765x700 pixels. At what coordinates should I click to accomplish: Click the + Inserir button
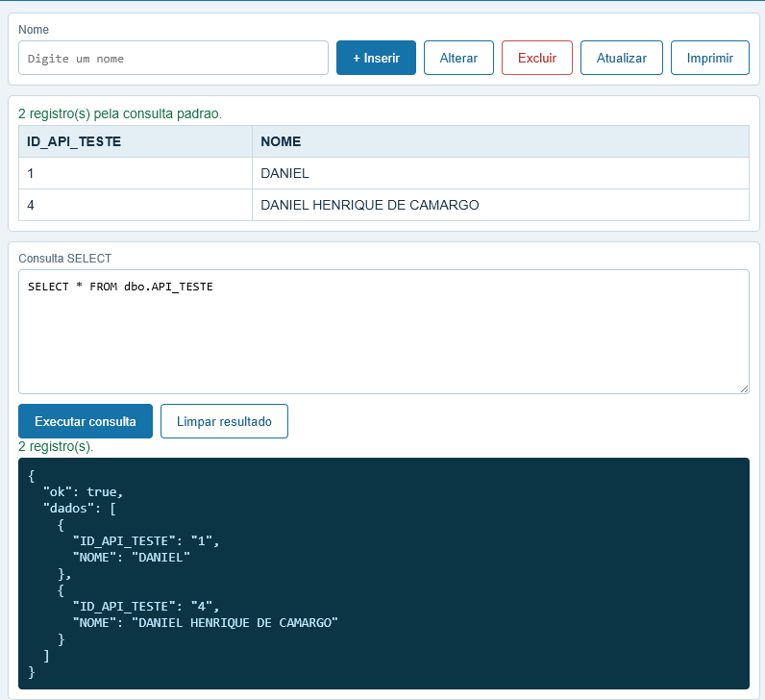[x=376, y=58]
